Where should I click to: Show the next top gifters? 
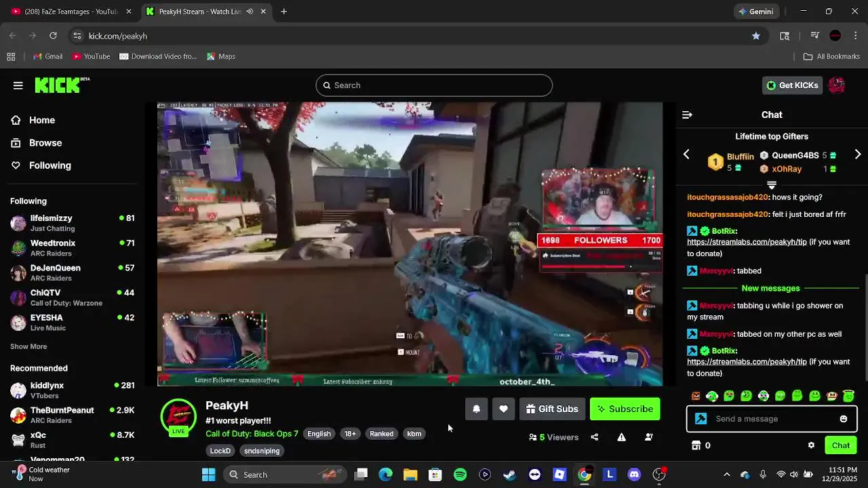[x=858, y=155]
